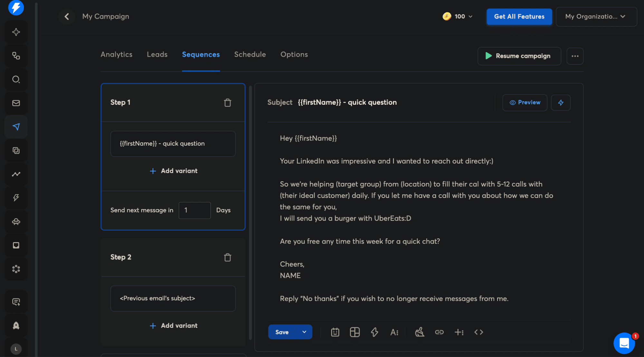This screenshot has width=644, height=357.
Task: Click the insert link toolbar icon
Action: (439, 332)
